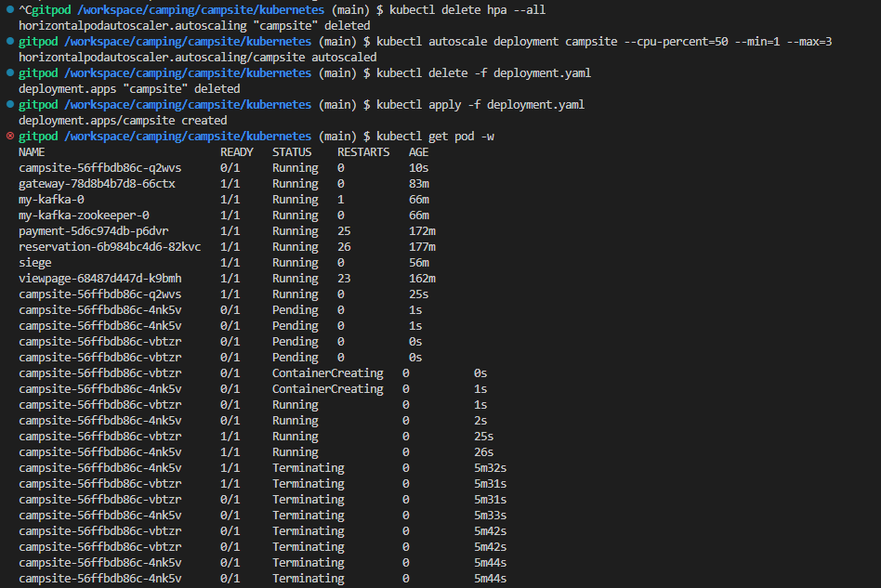Screen dimensions: 881x588
Task: Click restart count '25' in payment row
Action: (x=344, y=230)
